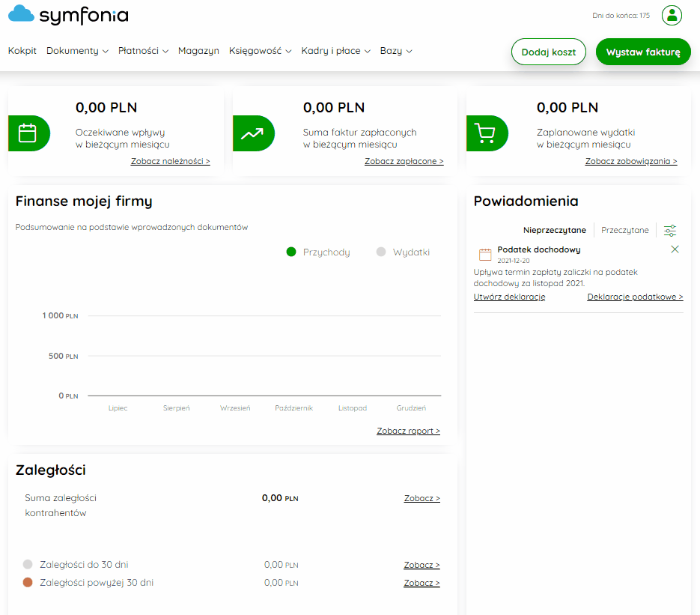Click the Grudzień label on chart axis

point(411,408)
